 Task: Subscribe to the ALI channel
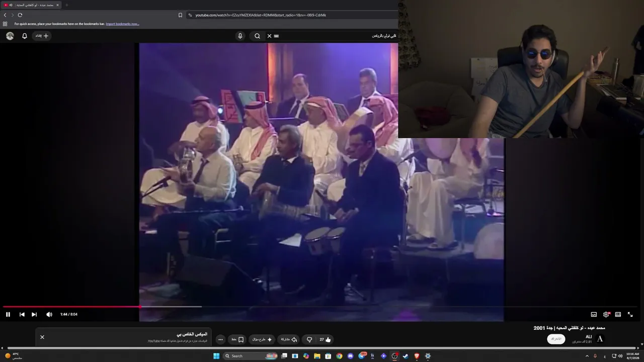[556, 339]
